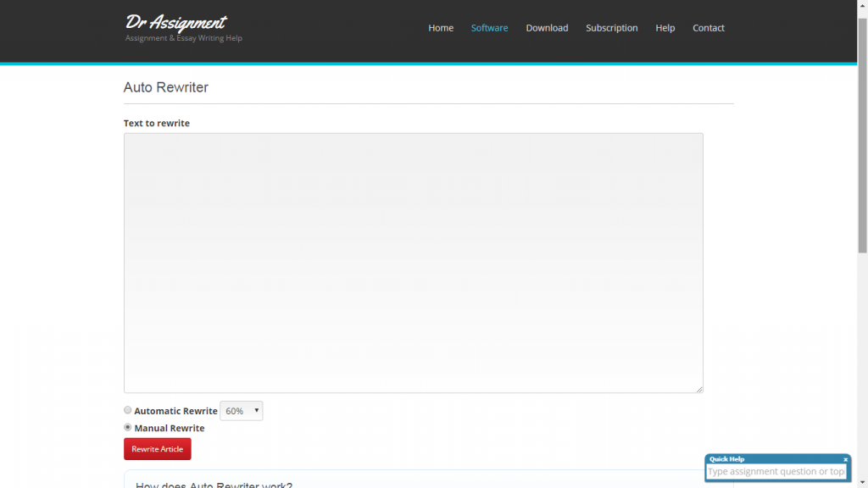Select the Automatic Rewrite radio button
Image resolution: width=868 pixels, height=488 pixels.
point(128,411)
